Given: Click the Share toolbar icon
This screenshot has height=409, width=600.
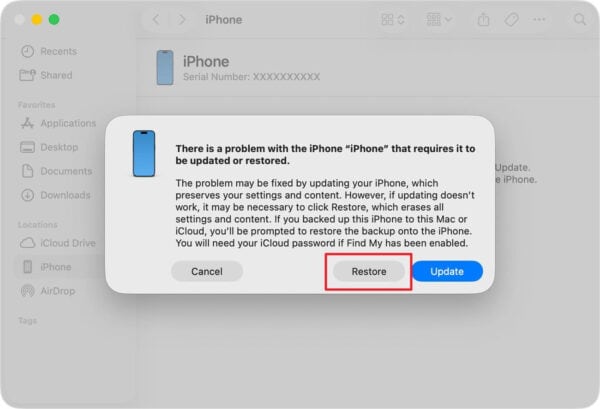Looking at the screenshot, I should 483,19.
